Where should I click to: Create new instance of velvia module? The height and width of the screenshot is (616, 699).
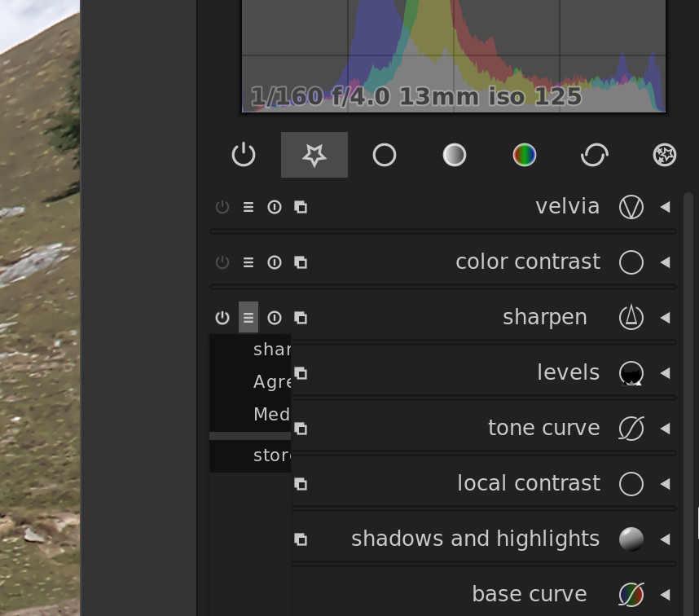(301, 207)
